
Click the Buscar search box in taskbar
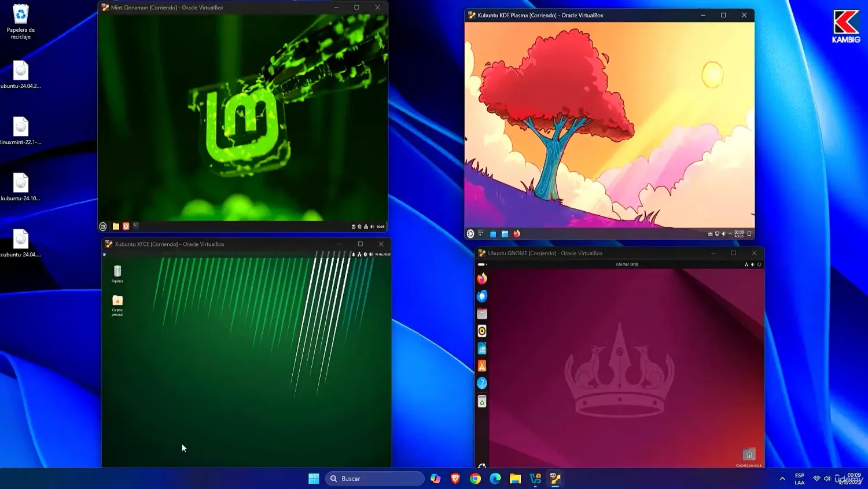point(375,479)
